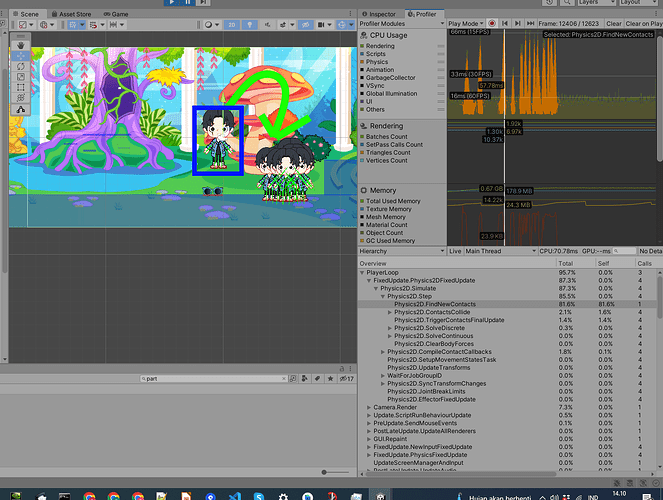The height and width of the screenshot is (500, 663).
Task: Click the Clear profiler button
Action: [614, 23]
